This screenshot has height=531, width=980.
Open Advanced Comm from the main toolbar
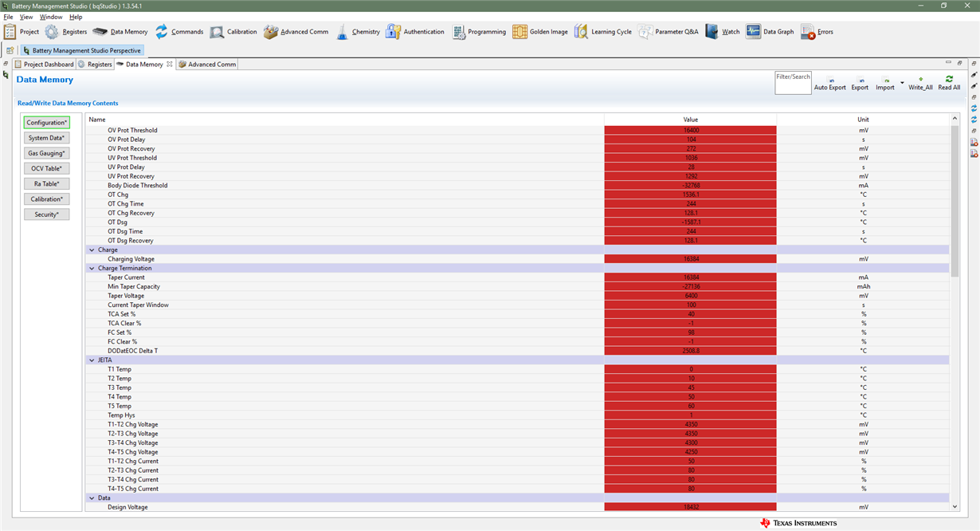coord(296,32)
